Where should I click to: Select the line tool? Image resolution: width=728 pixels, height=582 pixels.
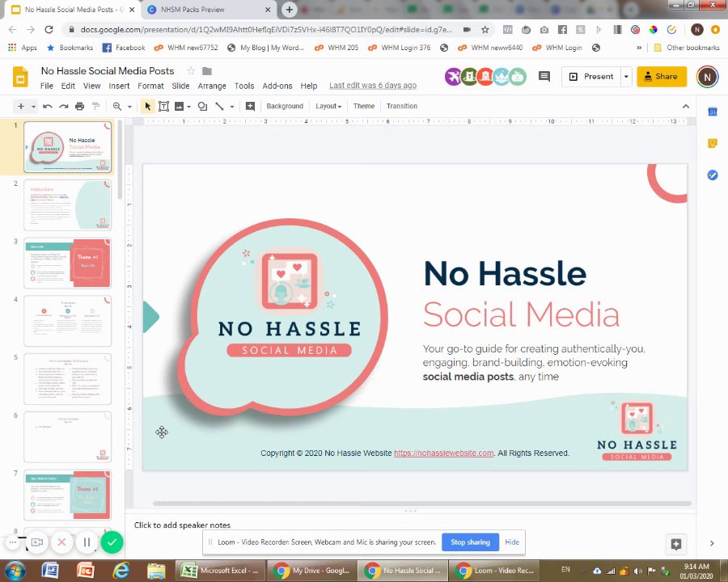[219, 106]
